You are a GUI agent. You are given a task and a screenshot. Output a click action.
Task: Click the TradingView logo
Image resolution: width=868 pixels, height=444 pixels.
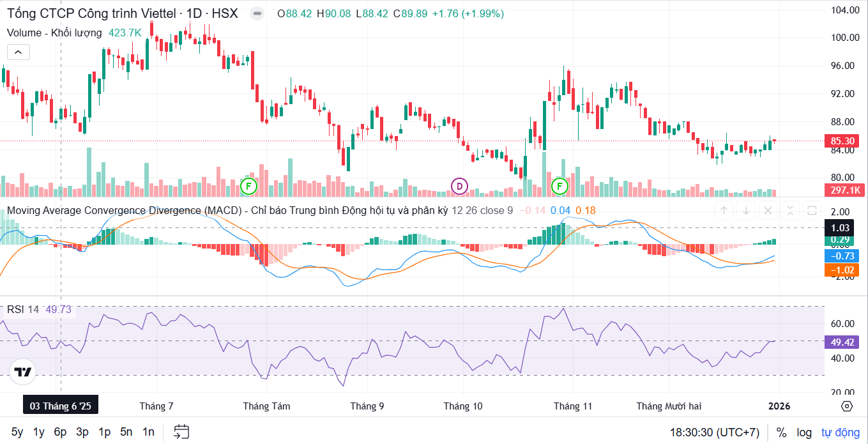[23, 372]
